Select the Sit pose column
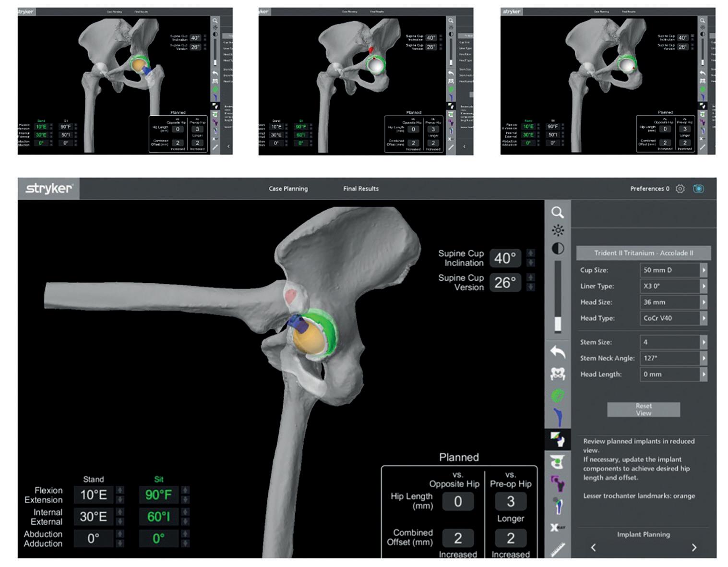This screenshot has height=567, width=728. (x=159, y=479)
